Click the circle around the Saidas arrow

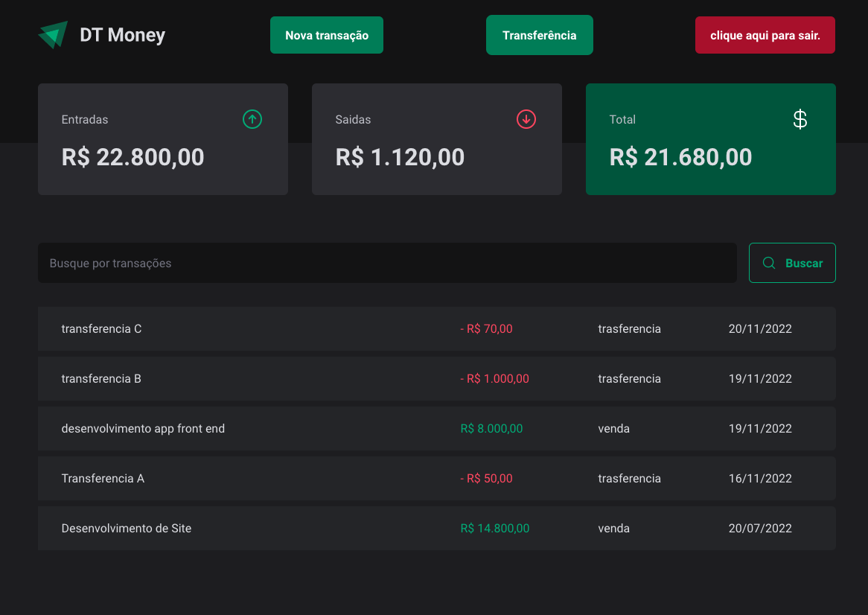tap(526, 119)
